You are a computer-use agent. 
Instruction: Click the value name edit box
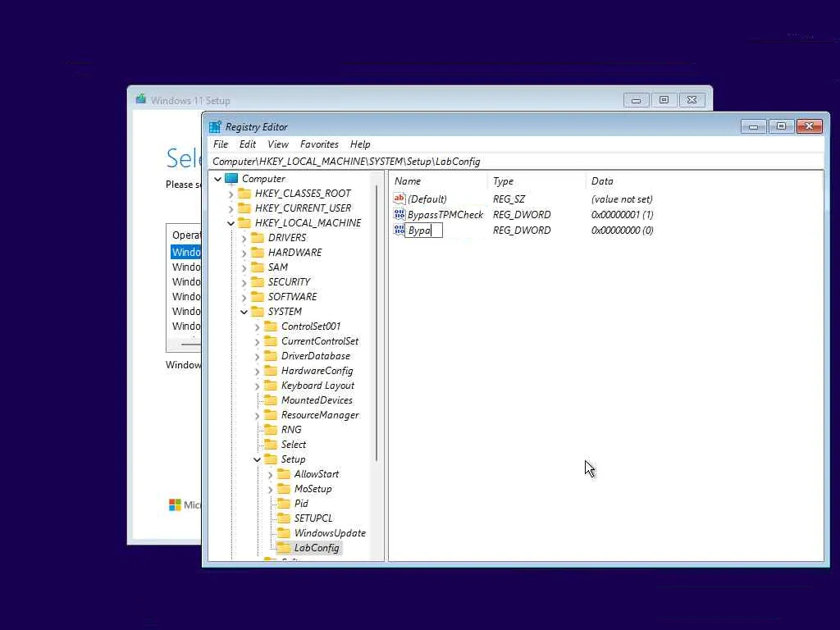(423, 231)
